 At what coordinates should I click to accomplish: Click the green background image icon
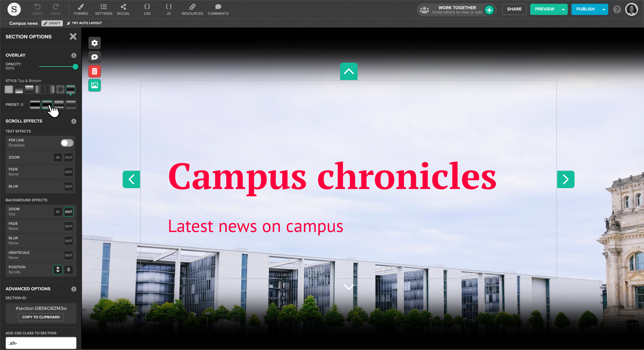(94, 85)
